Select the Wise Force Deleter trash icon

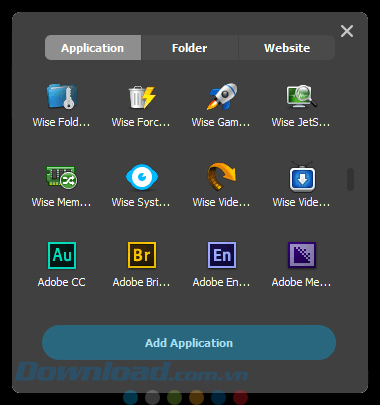click(x=142, y=97)
